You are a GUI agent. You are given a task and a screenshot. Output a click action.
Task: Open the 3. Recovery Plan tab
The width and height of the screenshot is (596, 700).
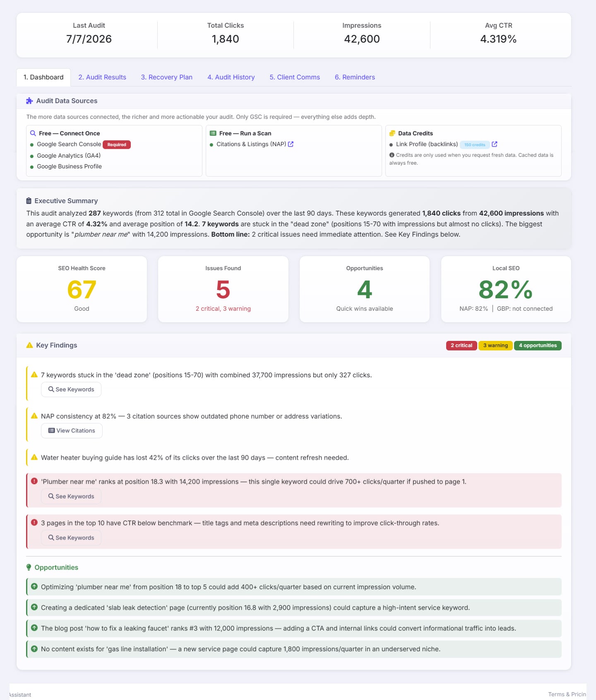(167, 77)
